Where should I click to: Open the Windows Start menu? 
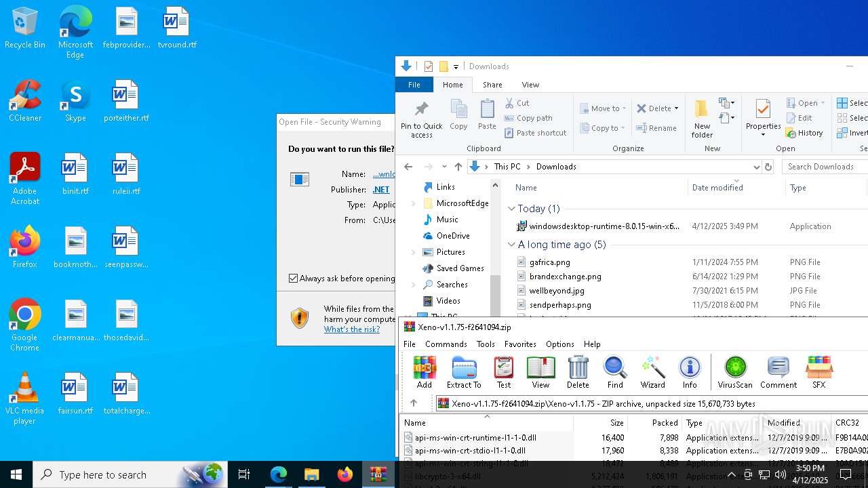(16, 474)
